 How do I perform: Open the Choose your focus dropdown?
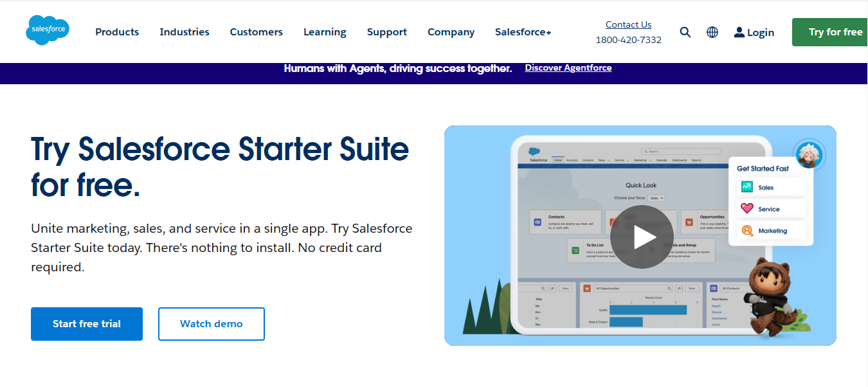click(x=656, y=197)
